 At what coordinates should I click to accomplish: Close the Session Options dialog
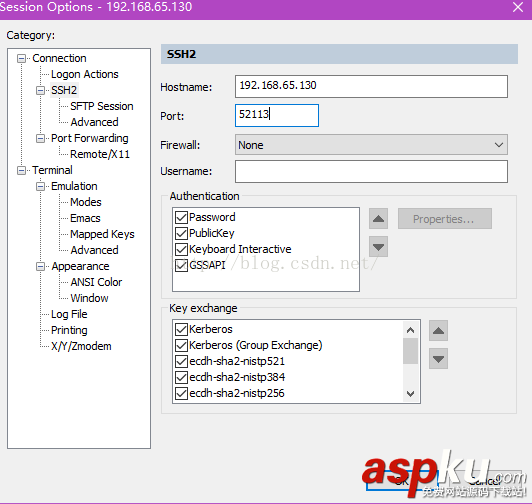(518, 7)
